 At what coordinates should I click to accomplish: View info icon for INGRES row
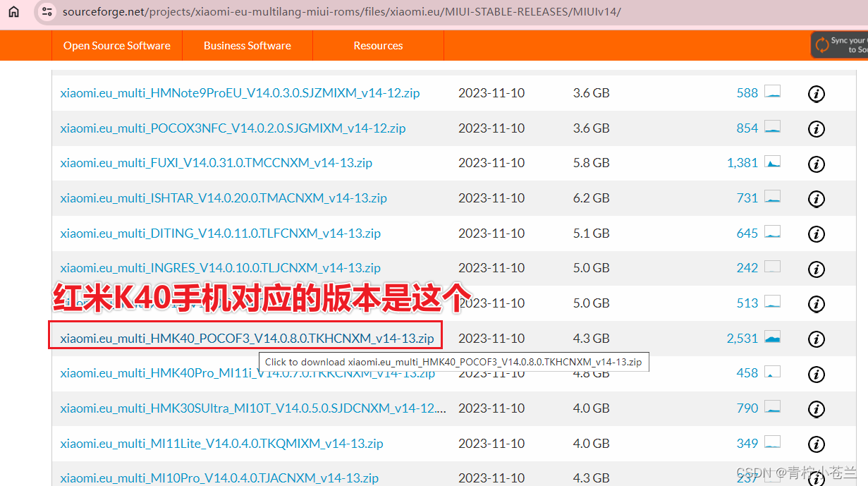816,269
